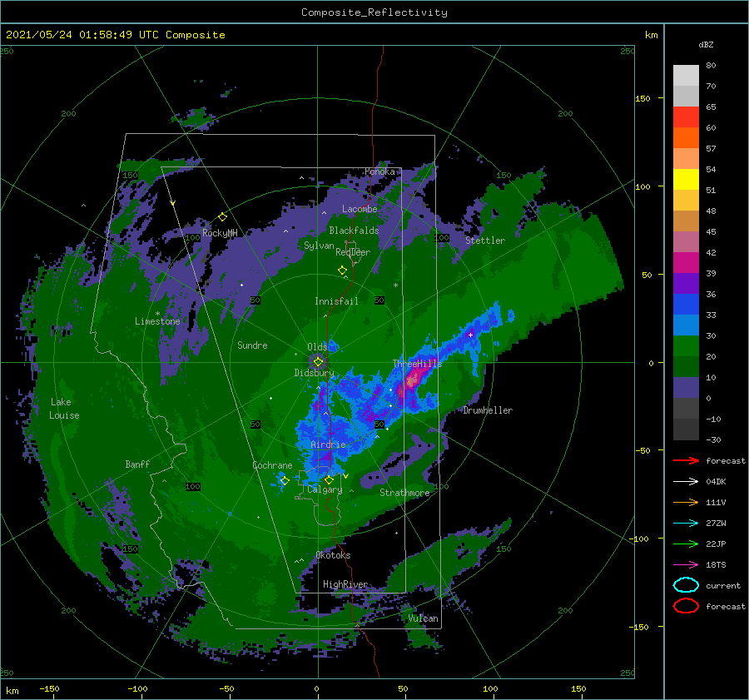Image resolution: width=749 pixels, height=700 pixels.
Task: Click the yellow radar-site marker below Olds
Action: coord(318,362)
